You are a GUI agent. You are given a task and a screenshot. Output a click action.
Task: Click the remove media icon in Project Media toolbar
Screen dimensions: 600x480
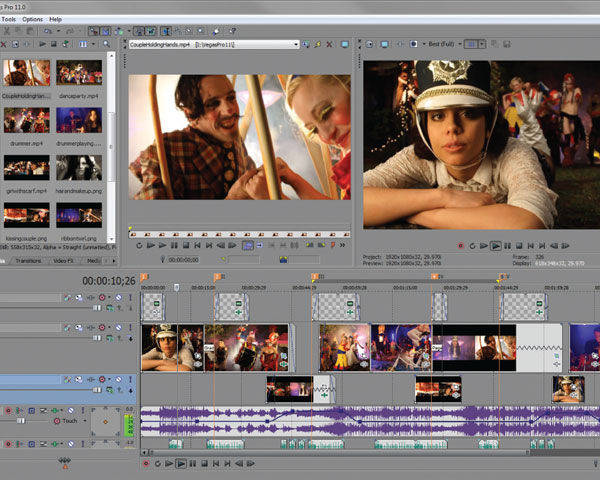point(5,44)
